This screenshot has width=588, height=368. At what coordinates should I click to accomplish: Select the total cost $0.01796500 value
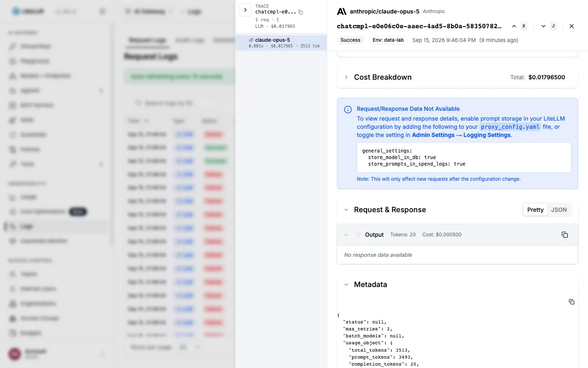547,77
